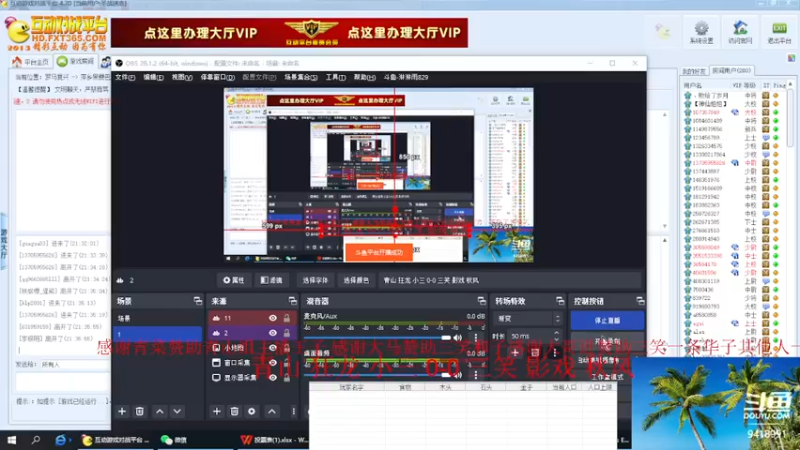Open the 工具(T) Tools menu
800x450 pixels.
(x=335, y=78)
